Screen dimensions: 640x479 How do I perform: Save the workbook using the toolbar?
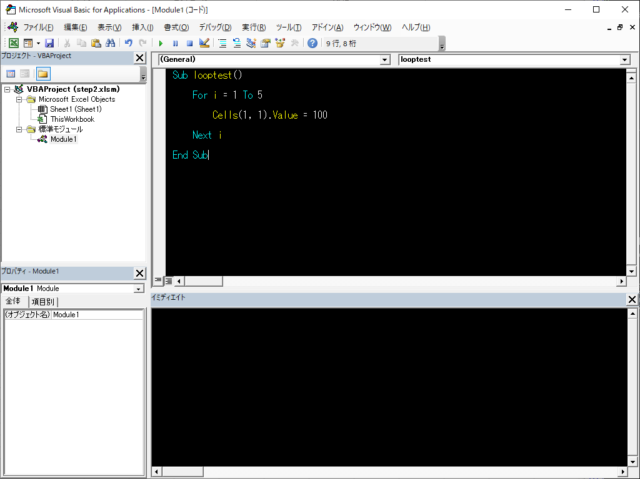50,44
